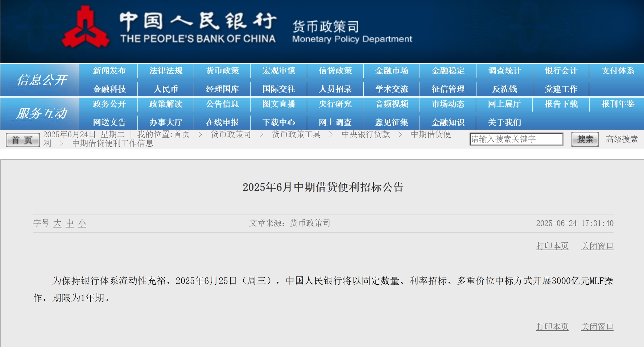Click the lower 打印本页 link
The width and height of the screenshot is (644, 347).
click(x=552, y=327)
